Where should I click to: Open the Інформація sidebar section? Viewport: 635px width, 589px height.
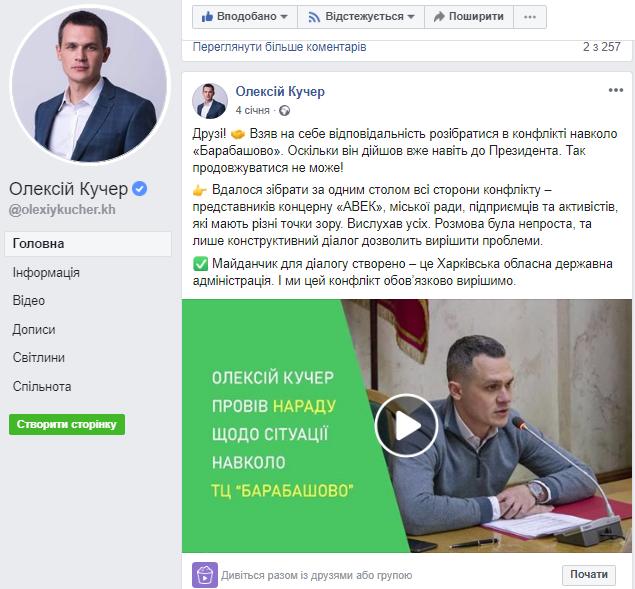[46, 273]
